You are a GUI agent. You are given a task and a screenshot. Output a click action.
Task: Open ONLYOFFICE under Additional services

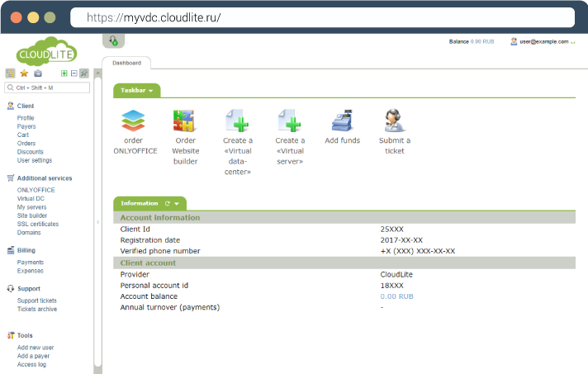36,190
